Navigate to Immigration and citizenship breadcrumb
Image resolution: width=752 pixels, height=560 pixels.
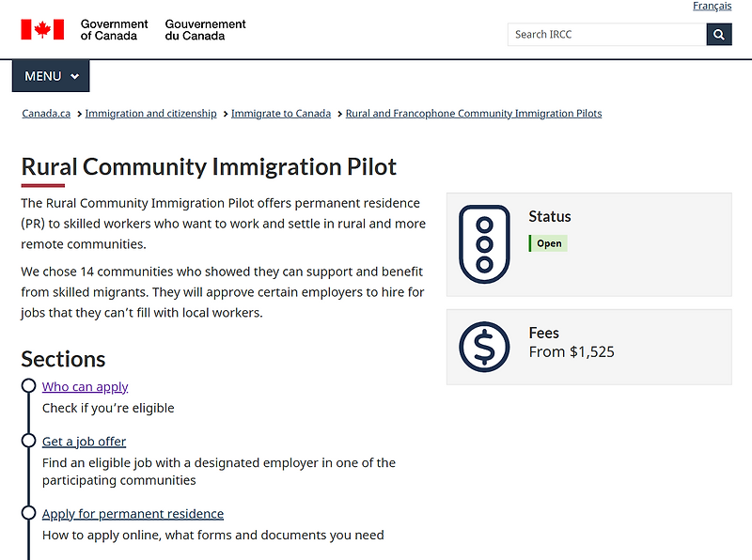pos(150,113)
